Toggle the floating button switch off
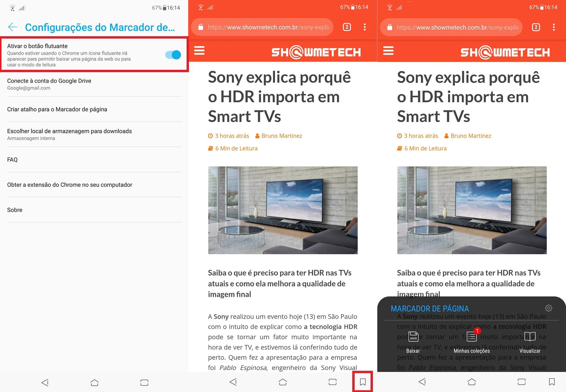Screen dimensions: 566x392 (173, 55)
